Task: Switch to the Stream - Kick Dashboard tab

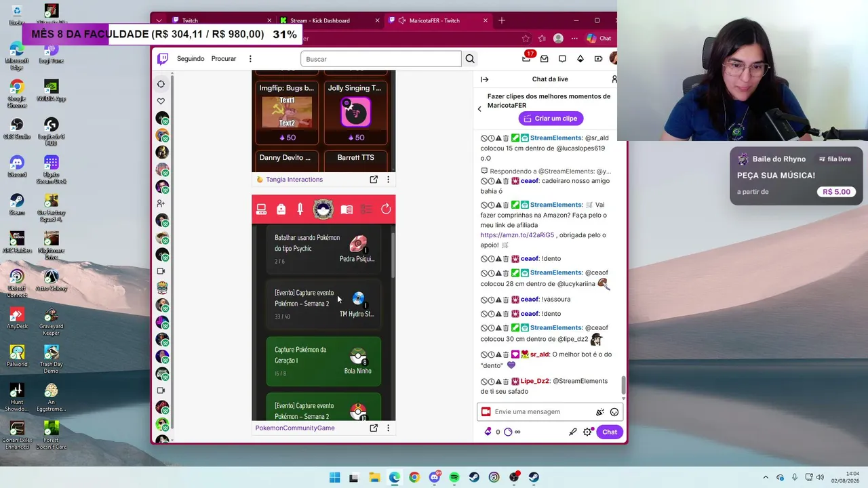Action: click(330, 20)
